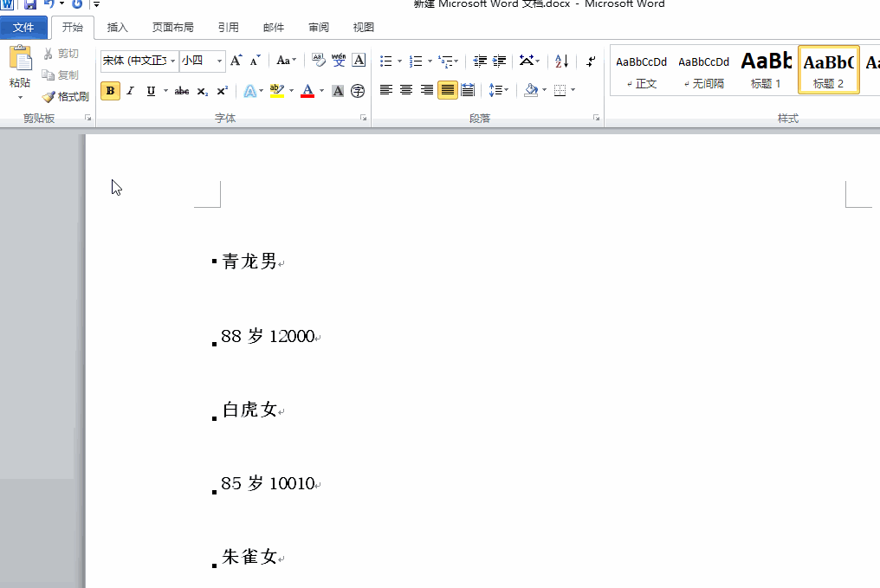The height and width of the screenshot is (588, 880).
Task: Toggle bold formatting off
Action: (x=110, y=90)
